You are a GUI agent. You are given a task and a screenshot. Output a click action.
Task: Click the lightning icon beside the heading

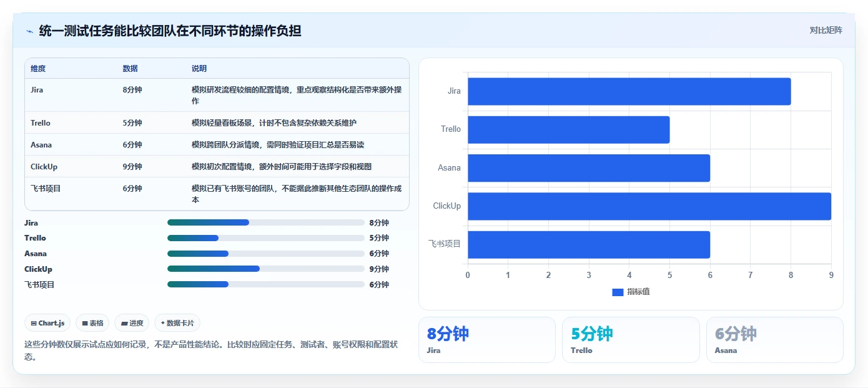[x=29, y=31]
